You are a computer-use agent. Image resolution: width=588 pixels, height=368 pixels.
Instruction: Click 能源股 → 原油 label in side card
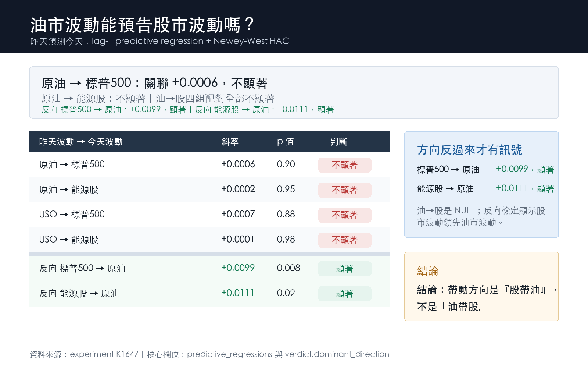(445, 189)
